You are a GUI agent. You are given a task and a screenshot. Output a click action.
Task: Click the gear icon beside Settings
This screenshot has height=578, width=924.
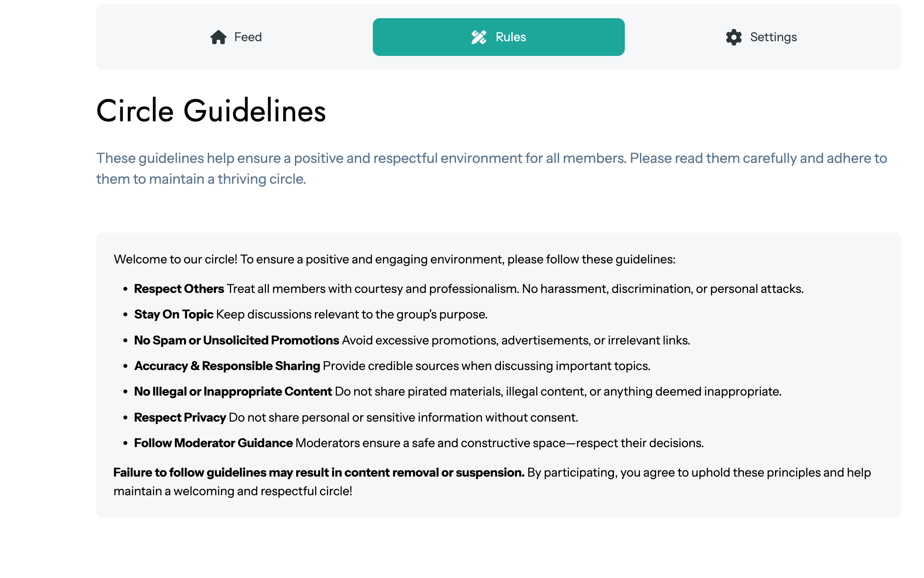[733, 37]
